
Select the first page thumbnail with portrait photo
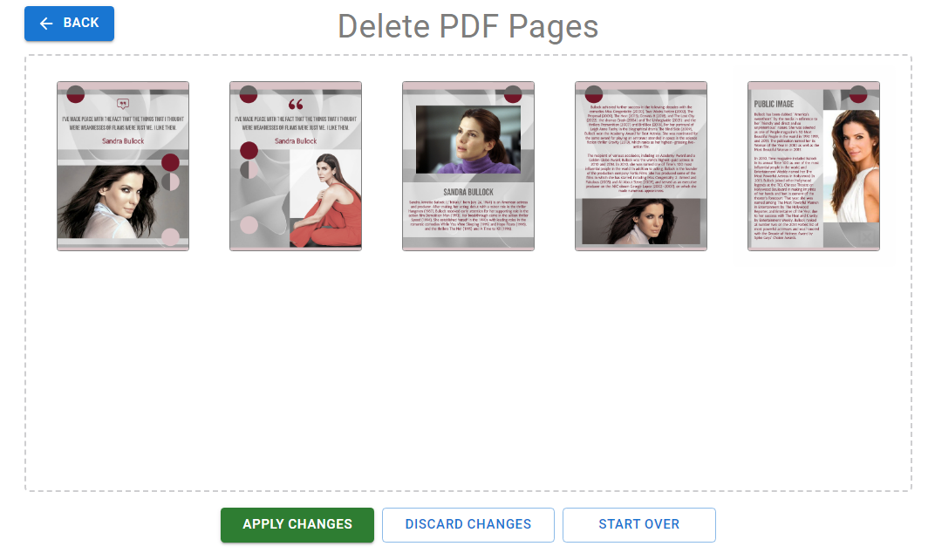coord(123,166)
